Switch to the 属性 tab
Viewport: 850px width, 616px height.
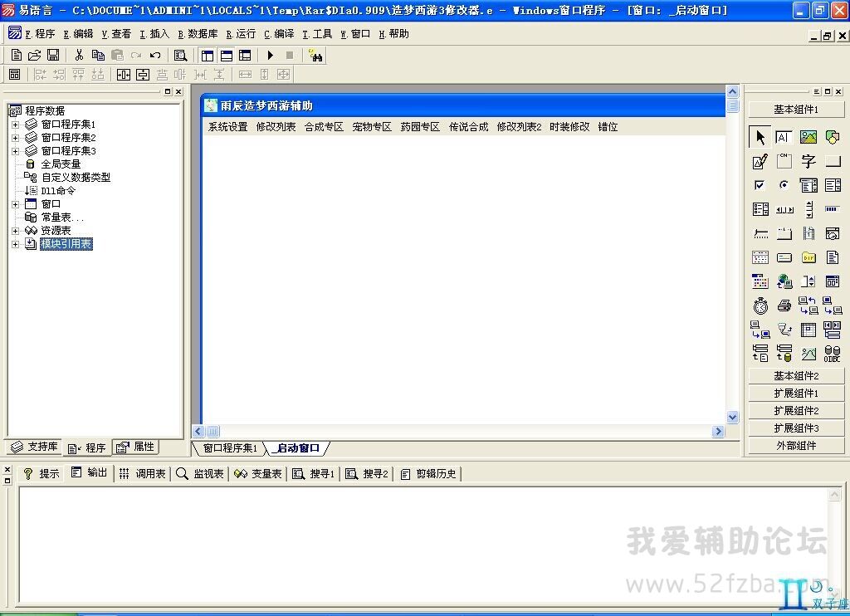(x=136, y=447)
